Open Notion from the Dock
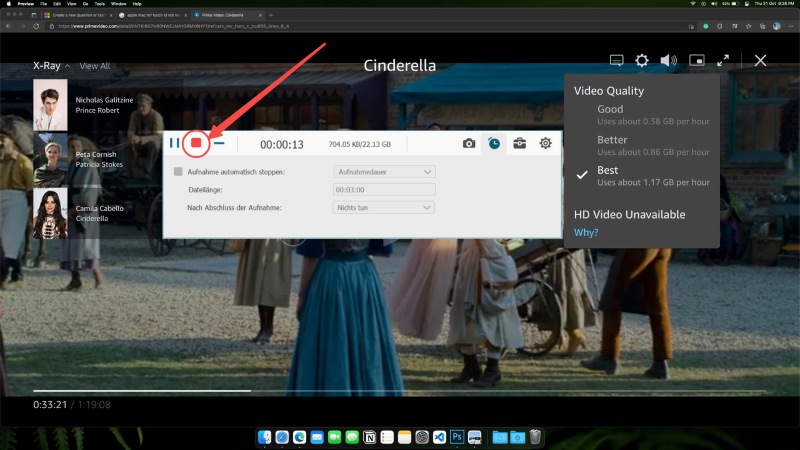 [x=369, y=437]
